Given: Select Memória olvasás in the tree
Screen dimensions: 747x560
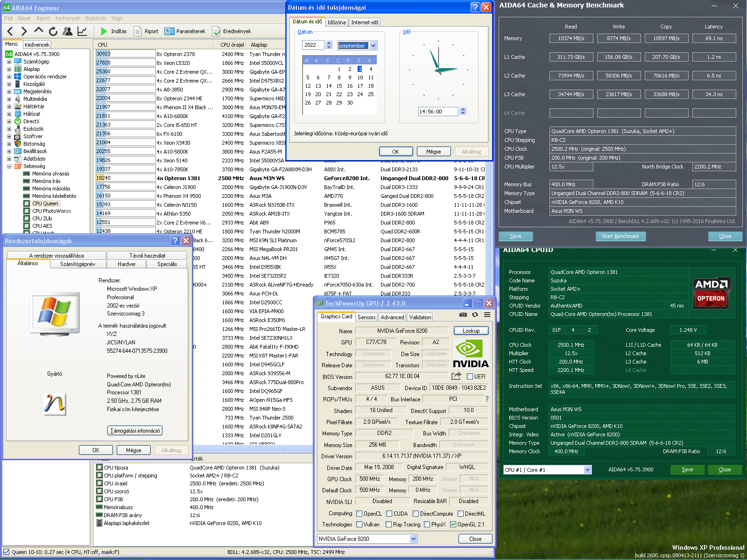Looking at the screenshot, I should (50, 174).
